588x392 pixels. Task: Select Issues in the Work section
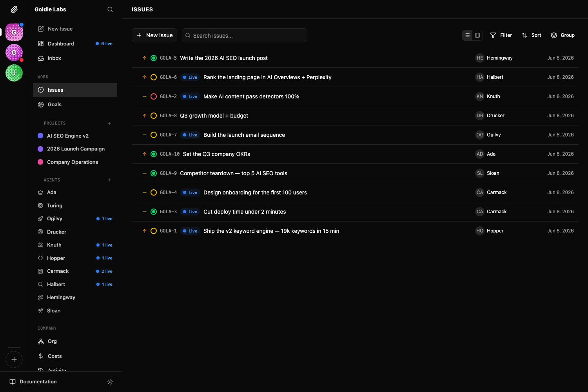coord(75,90)
